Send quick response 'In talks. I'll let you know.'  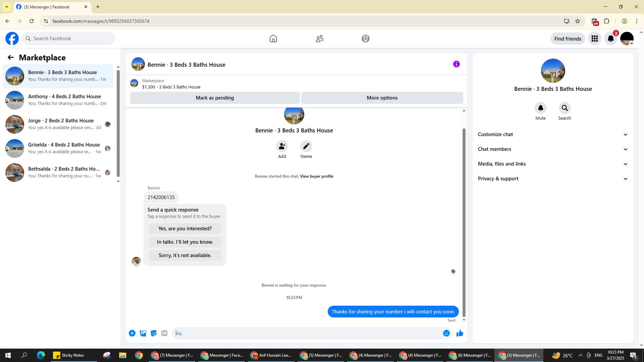pyautogui.click(x=185, y=242)
